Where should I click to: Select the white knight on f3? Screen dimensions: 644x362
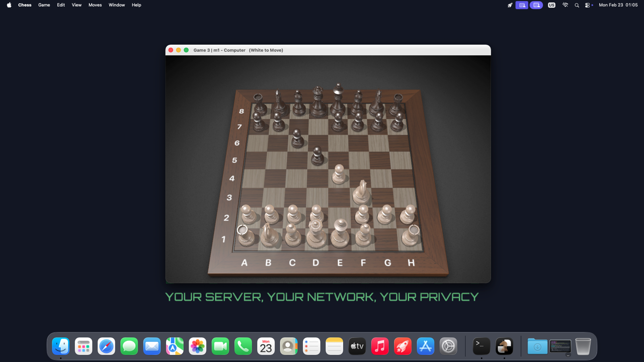pos(361,194)
